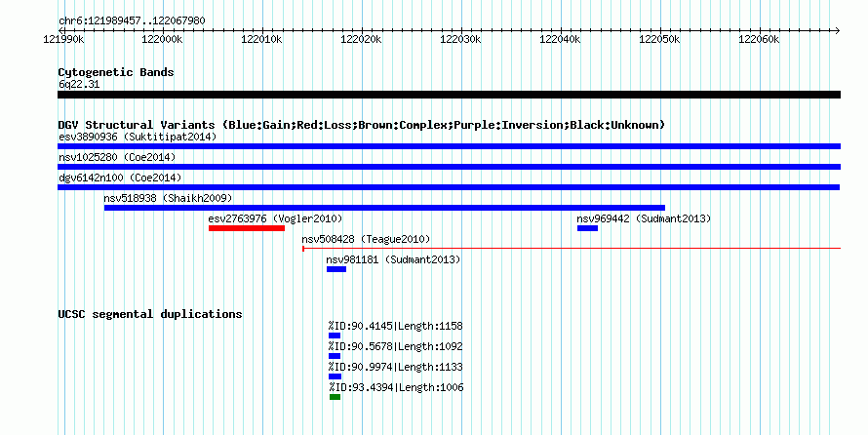Select the nsv518938 blue gain bar
This screenshot has width=868, height=435.
(384, 208)
